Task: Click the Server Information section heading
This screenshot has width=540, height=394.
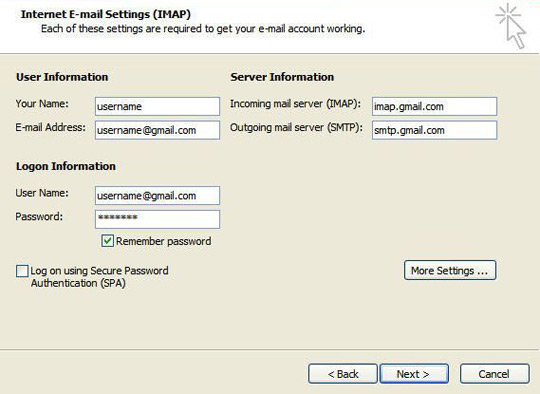Action: [282, 77]
